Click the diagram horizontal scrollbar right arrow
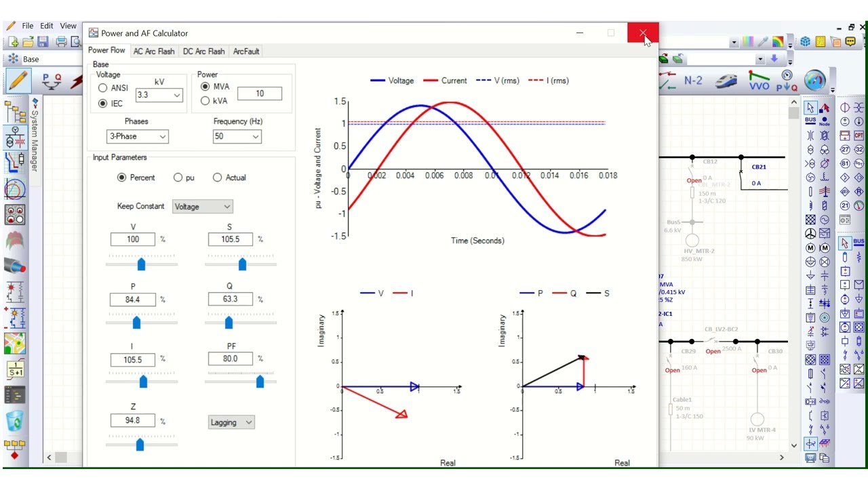 coord(781,457)
